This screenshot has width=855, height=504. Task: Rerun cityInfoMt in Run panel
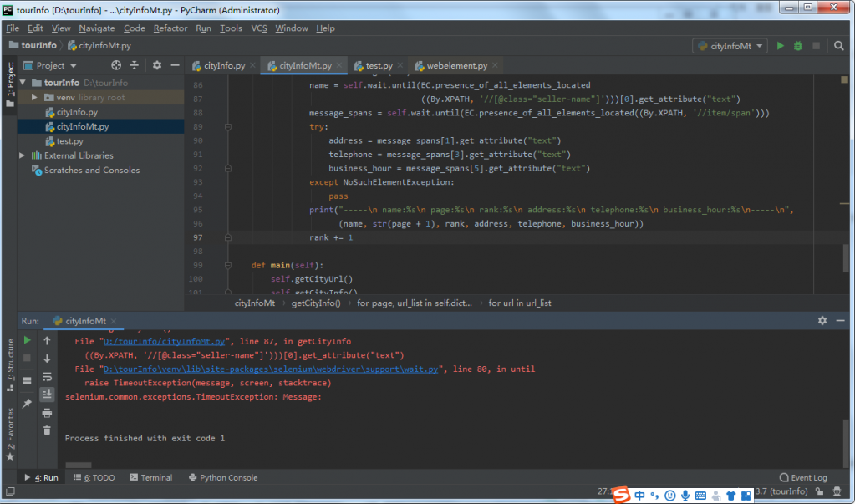27,340
